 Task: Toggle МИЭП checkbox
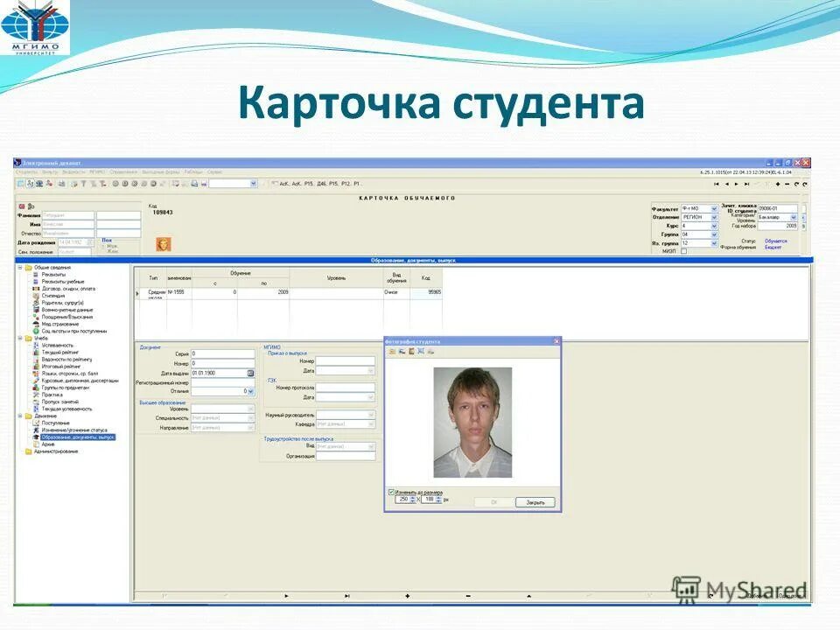point(684,251)
